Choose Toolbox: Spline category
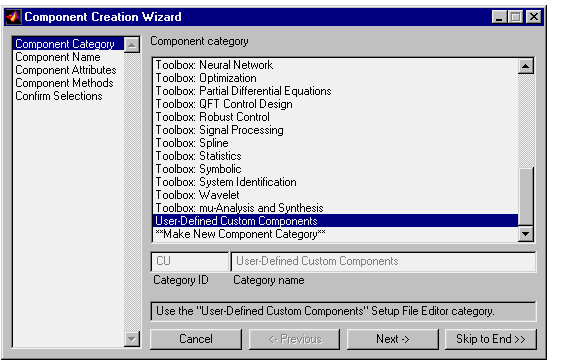This screenshot has height=361, width=562. (x=335, y=143)
